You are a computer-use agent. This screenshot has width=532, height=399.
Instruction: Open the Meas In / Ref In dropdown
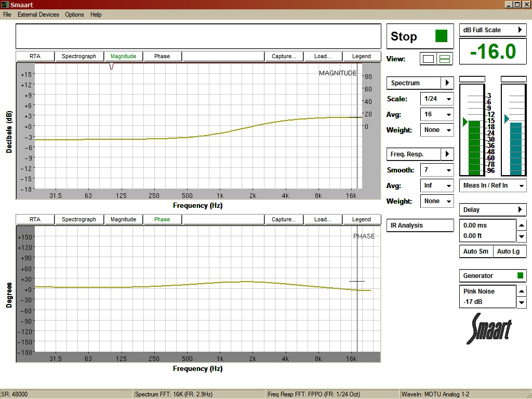pyautogui.click(x=493, y=185)
